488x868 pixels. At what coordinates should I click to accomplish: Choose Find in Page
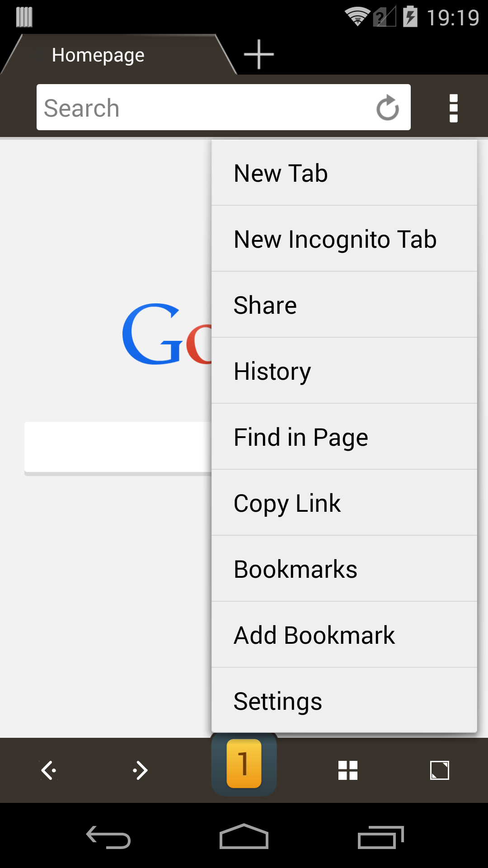pyautogui.click(x=344, y=437)
